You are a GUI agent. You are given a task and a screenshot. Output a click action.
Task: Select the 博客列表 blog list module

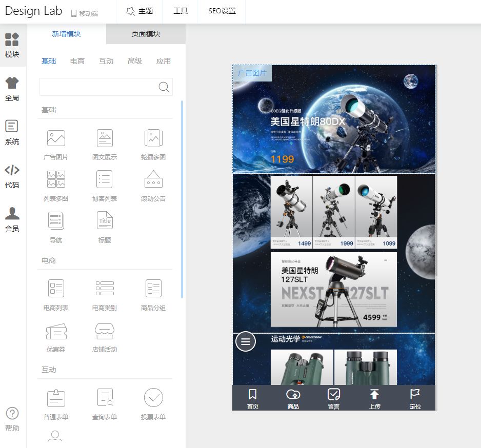[x=105, y=187]
